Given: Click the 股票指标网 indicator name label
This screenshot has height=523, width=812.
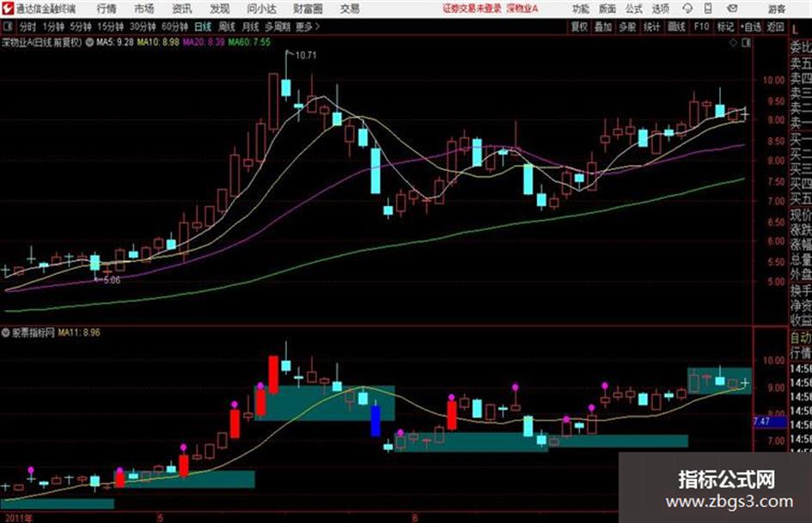Looking at the screenshot, I should [34, 332].
